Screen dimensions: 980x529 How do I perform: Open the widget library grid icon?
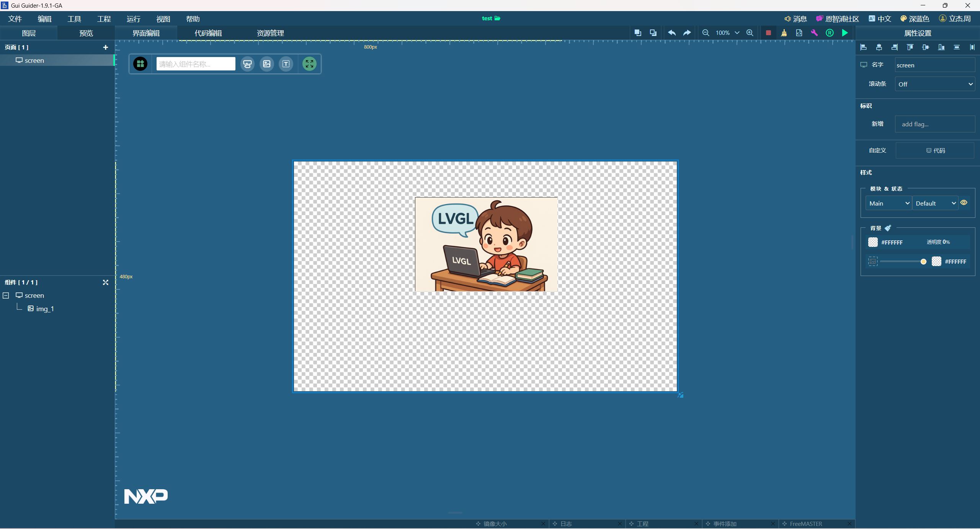click(140, 64)
